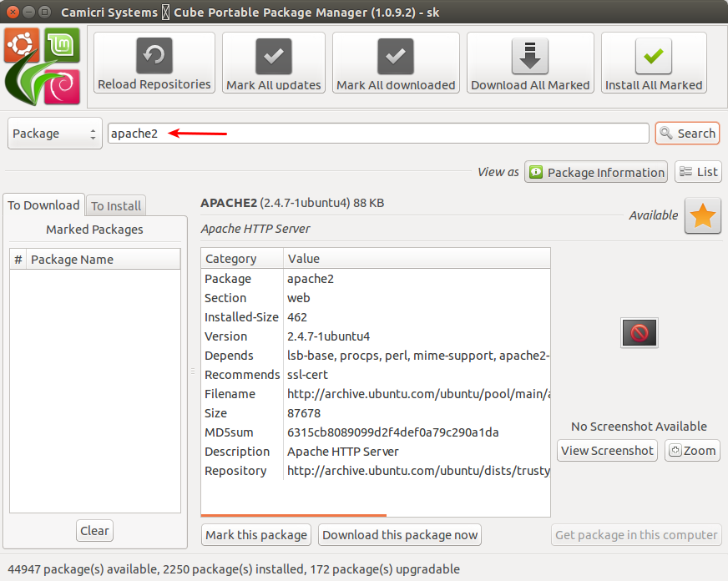Click the Category column header
This screenshot has height=581, width=728.
click(242, 259)
